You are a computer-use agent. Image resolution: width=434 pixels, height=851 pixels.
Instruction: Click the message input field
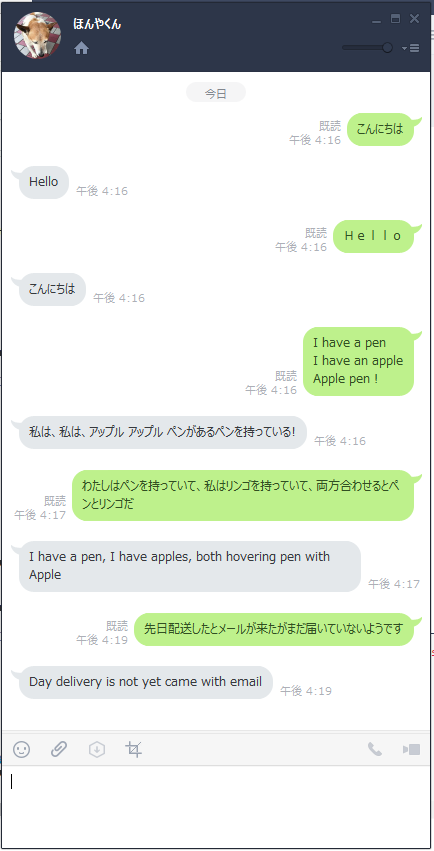pos(217,806)
